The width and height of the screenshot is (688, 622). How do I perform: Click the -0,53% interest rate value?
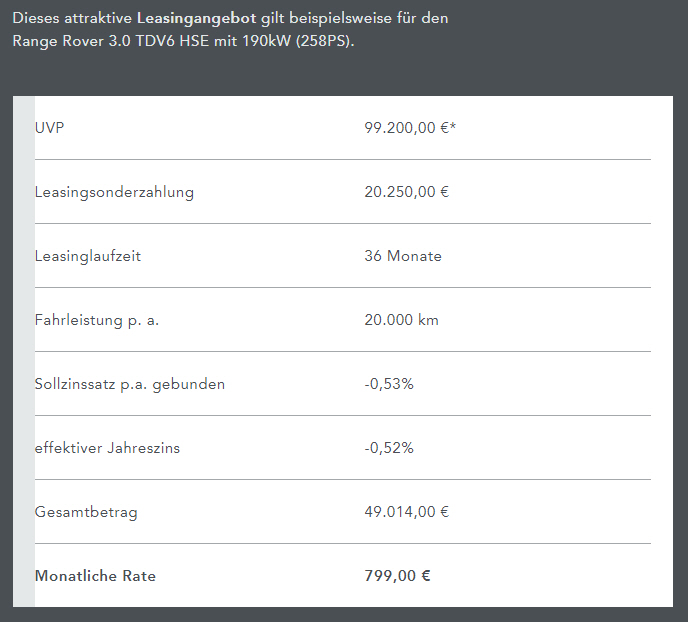[389, 384]
